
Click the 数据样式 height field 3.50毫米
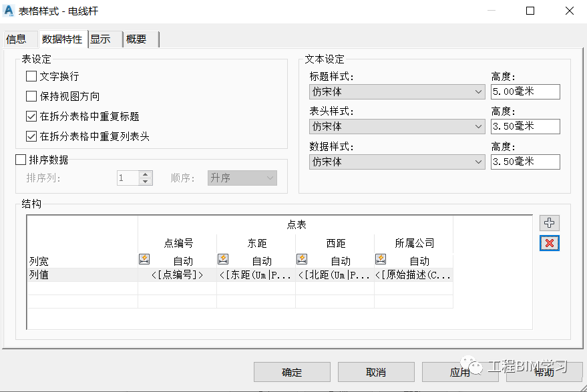(x=526, y=162)
